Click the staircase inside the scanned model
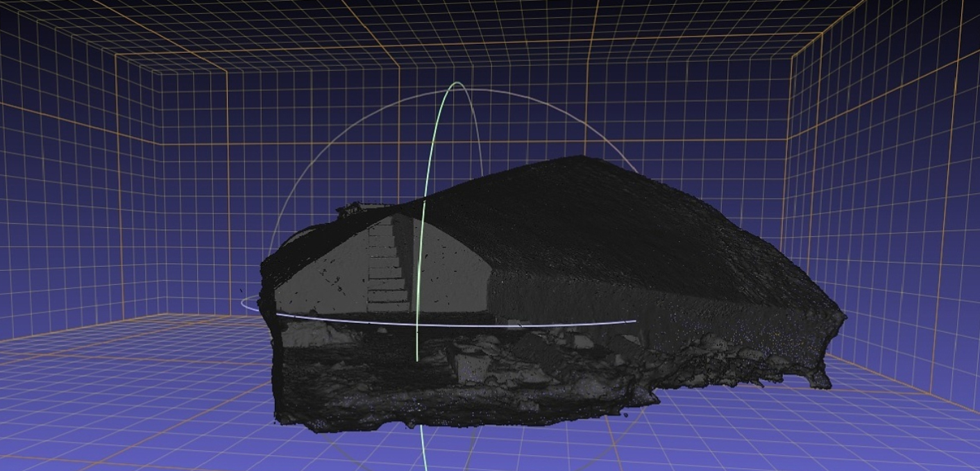Viewport: 980px width, 471px height. coord(390,264)
